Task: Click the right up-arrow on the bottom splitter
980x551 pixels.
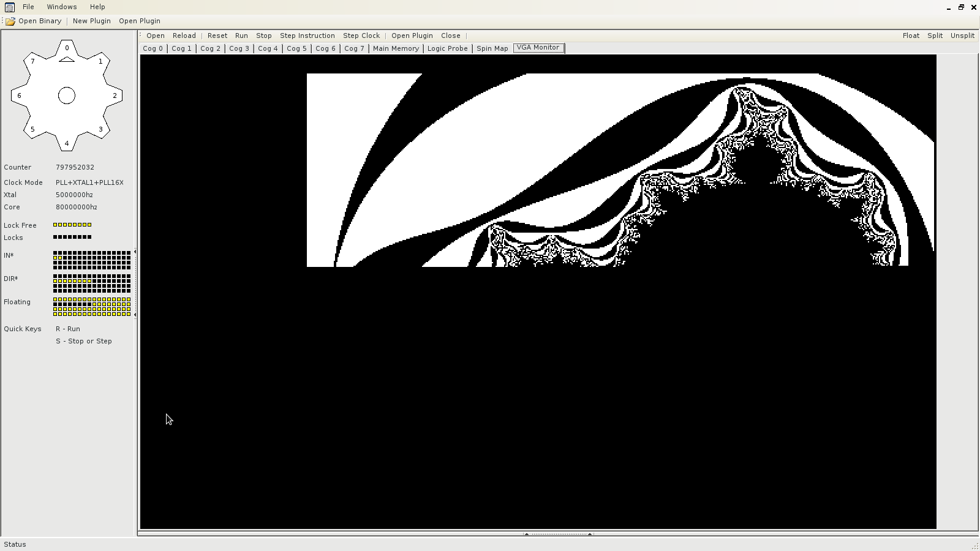Action: click(590, 534)
